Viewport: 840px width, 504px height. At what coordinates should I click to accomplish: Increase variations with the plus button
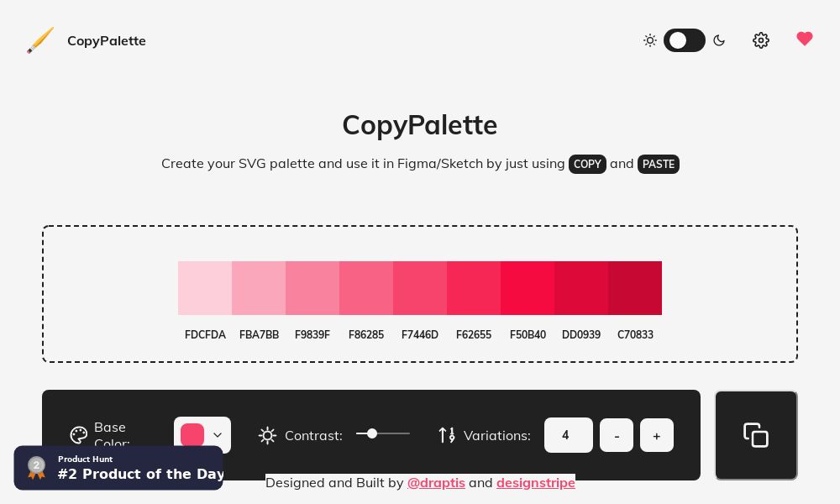click(657, 435)
